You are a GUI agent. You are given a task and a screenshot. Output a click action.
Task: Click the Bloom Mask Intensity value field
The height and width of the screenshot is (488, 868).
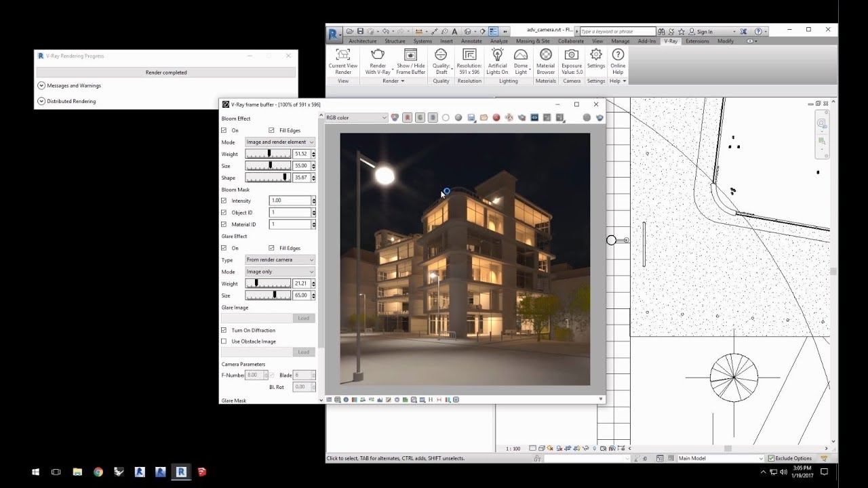pyautogui.click(x=290, y=201)
